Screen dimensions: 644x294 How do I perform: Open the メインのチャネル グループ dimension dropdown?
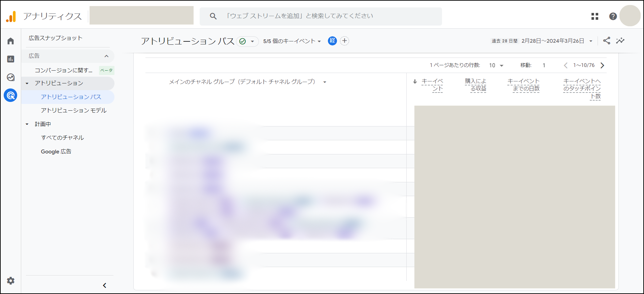tap(247, 82)
